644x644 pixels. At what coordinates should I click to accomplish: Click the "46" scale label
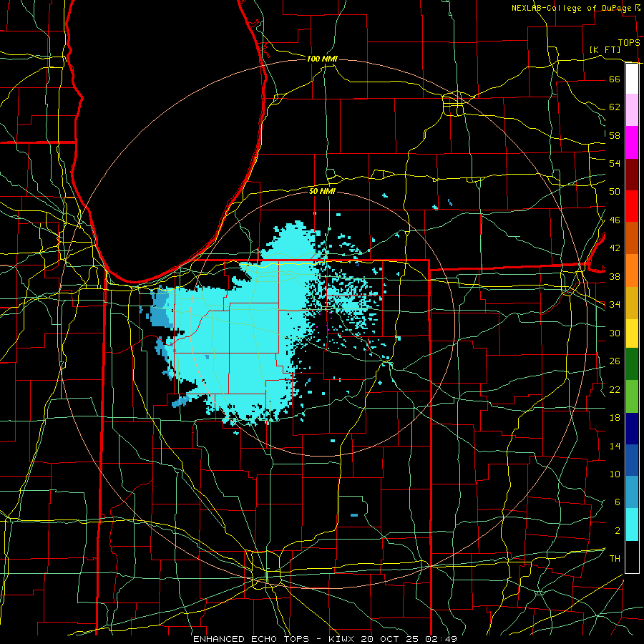click(x=615, y=220)
